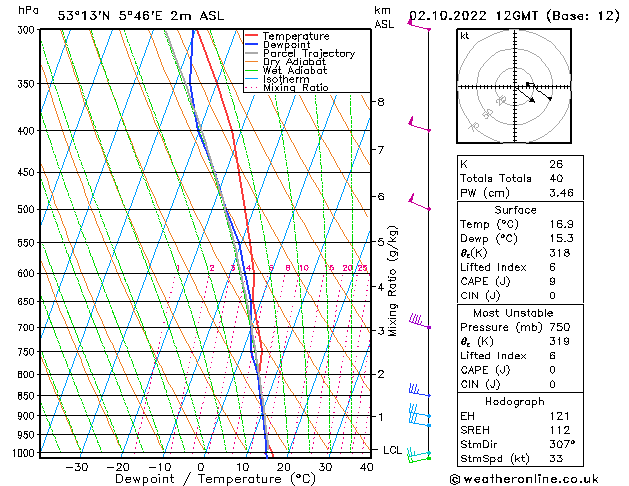The height and width of the screenshot is (486, 629).
Task: Click the hodograph plot circle diagram
Action: [514, 86]
